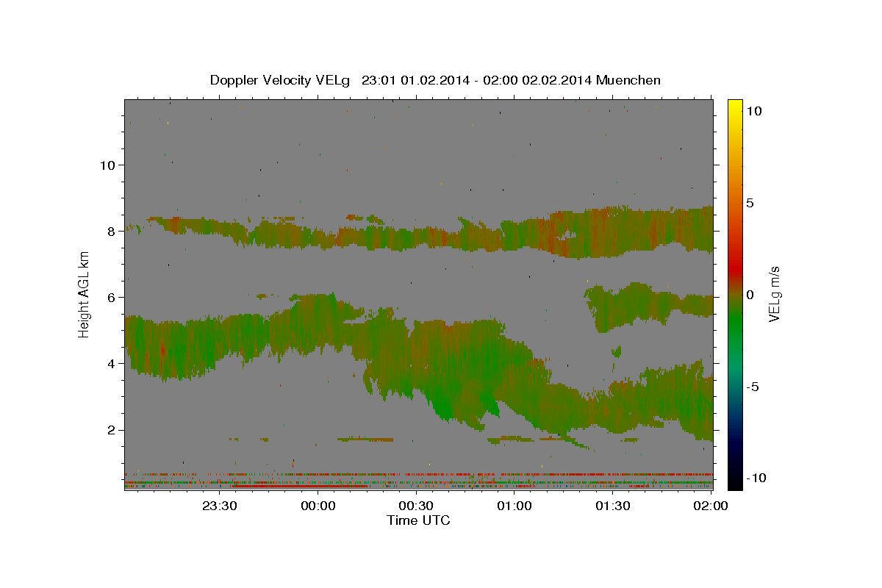Click the height tick label 6

[110, 297]
